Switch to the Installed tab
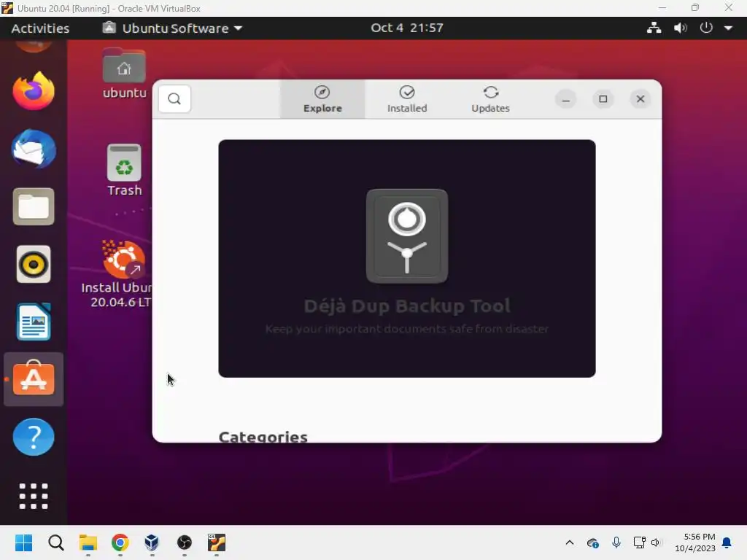The image size is (747, 560). click(x=407, y=99)
